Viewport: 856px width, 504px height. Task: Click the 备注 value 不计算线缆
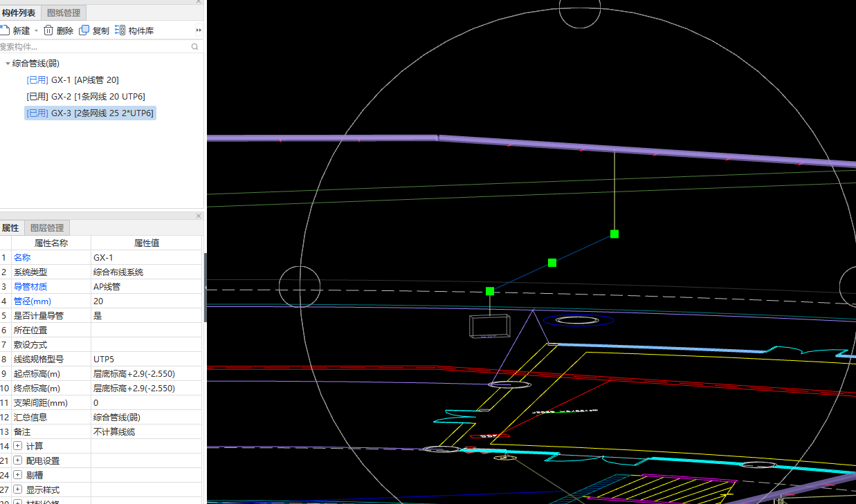146,432
